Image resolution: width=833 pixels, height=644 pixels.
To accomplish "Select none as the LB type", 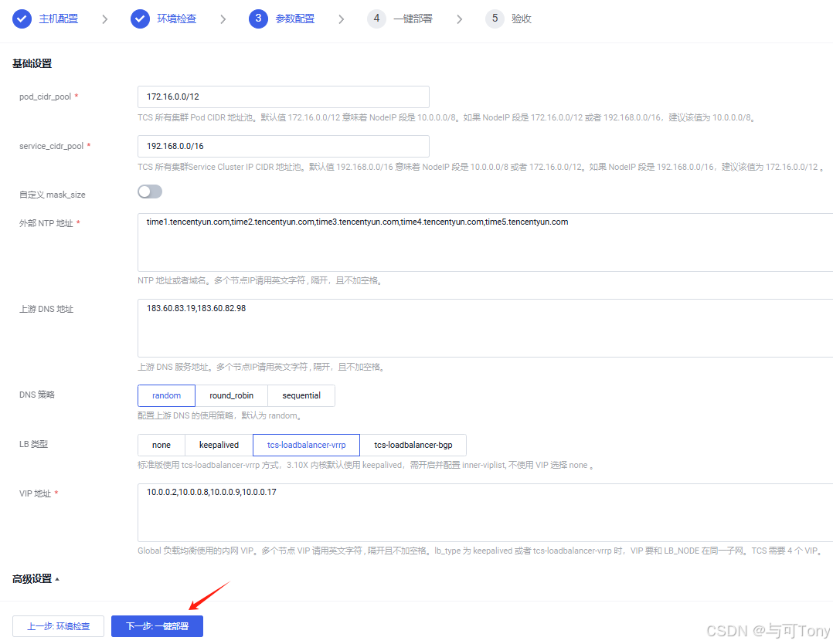I will (161, 445).
